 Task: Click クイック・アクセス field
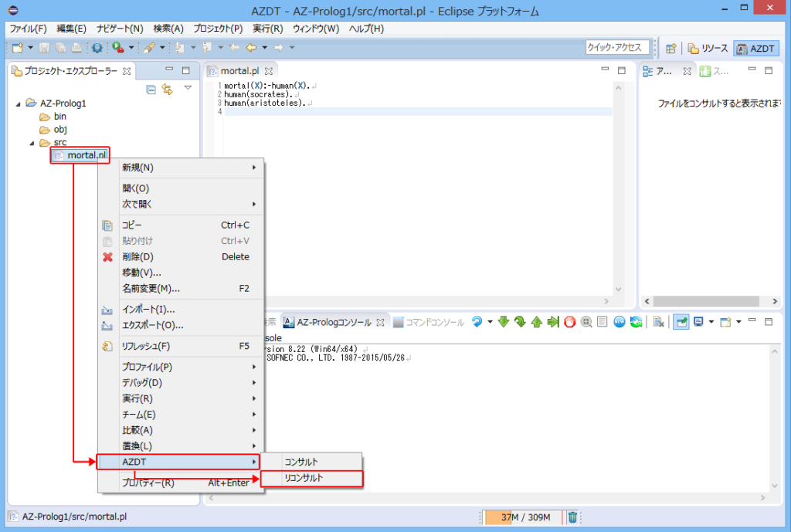click(x=618, y=47)
